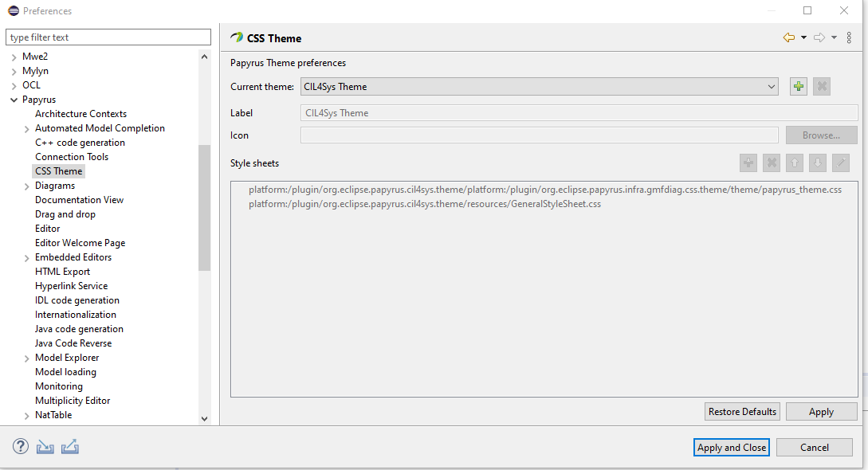Viewport: 868px width, 470px height.
Task: Select Model loading preference page
Action: click(x=65, y=372)
